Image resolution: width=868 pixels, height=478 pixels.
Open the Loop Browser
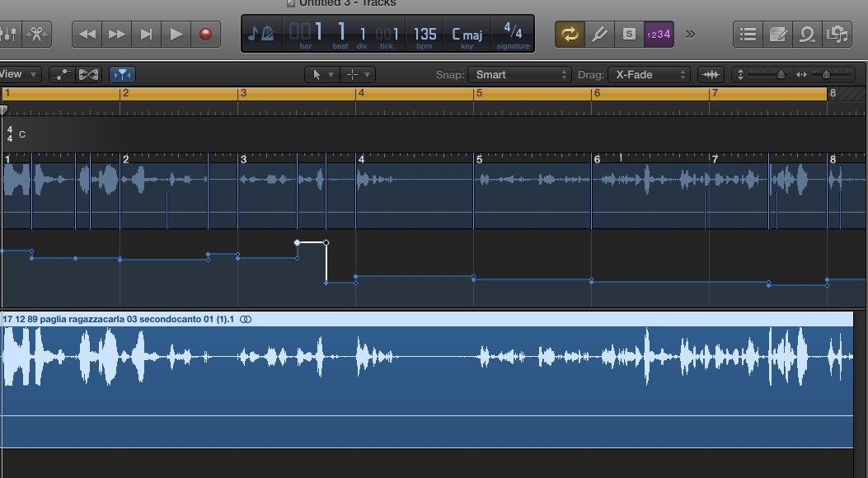[x=807, y=34]
